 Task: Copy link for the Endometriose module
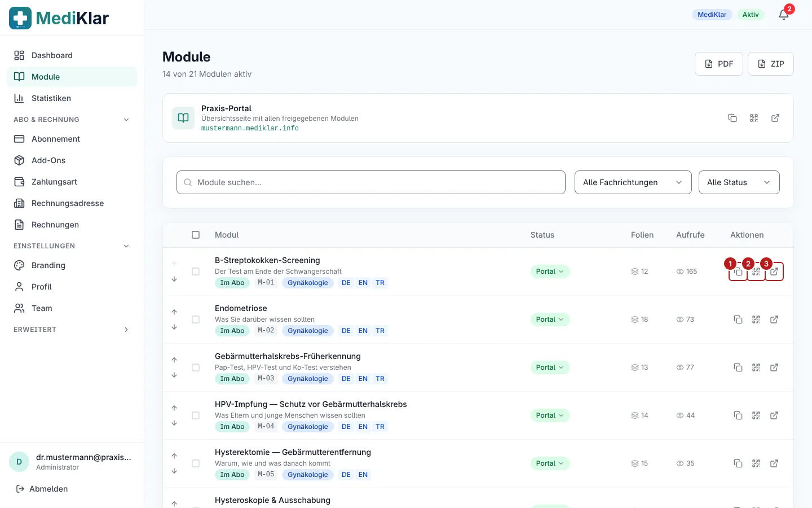738,319
